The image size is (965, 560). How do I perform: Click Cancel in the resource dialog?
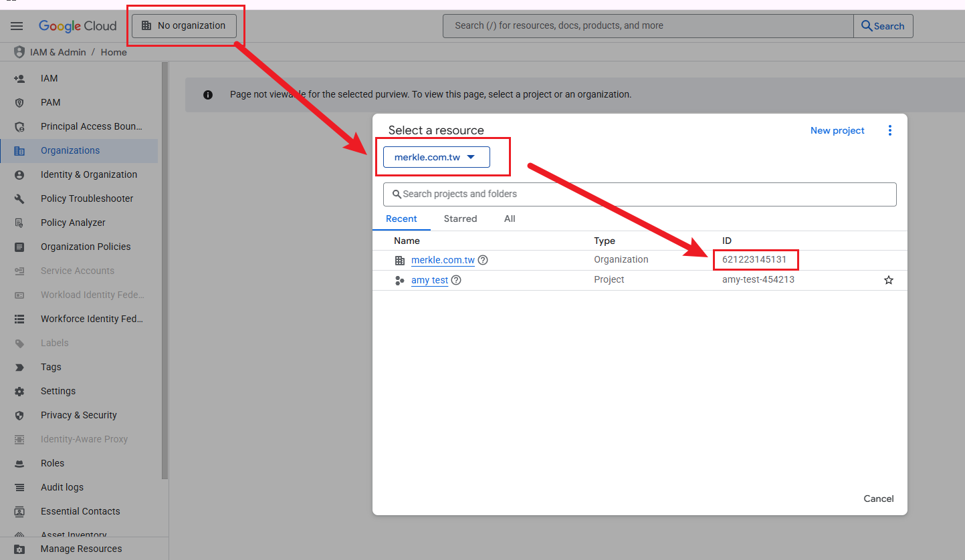point(879,499)
